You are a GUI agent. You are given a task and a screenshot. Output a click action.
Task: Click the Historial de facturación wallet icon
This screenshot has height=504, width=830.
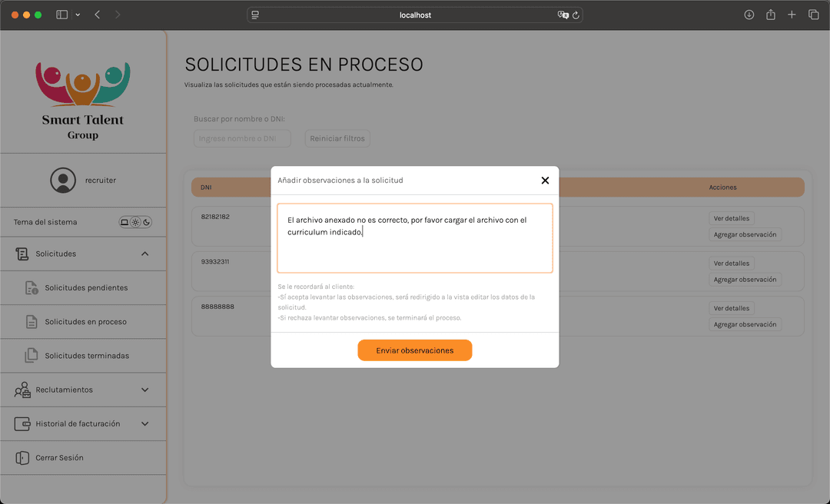(x=22, y=424)
